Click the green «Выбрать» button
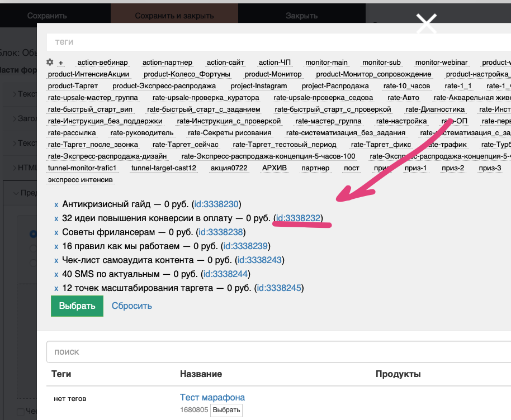Screen dimensions: 511x420 pyautogui.click(x=77, y=306)
